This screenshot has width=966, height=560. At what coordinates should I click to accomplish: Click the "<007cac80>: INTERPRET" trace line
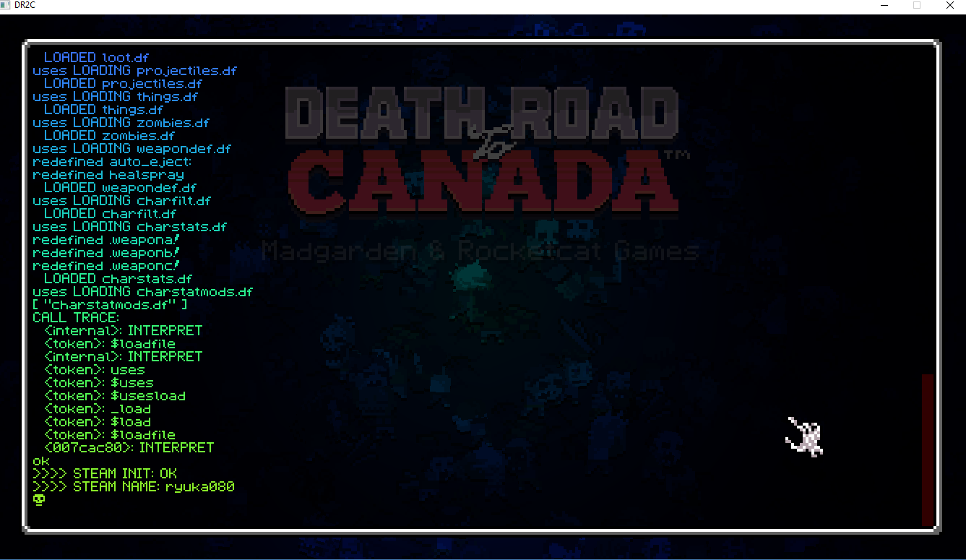129,448
